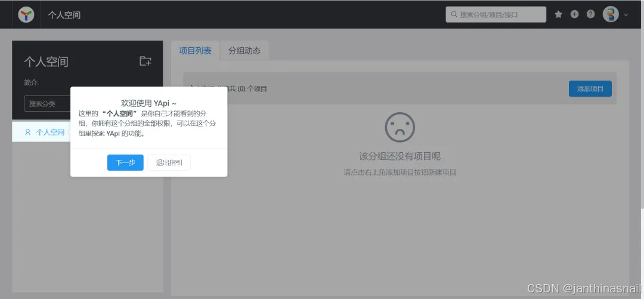Click the 该分组还没有项目呢 message
The width and height of the screenshot is (644, 299).
pyautogui.click(x=400, y=156)
